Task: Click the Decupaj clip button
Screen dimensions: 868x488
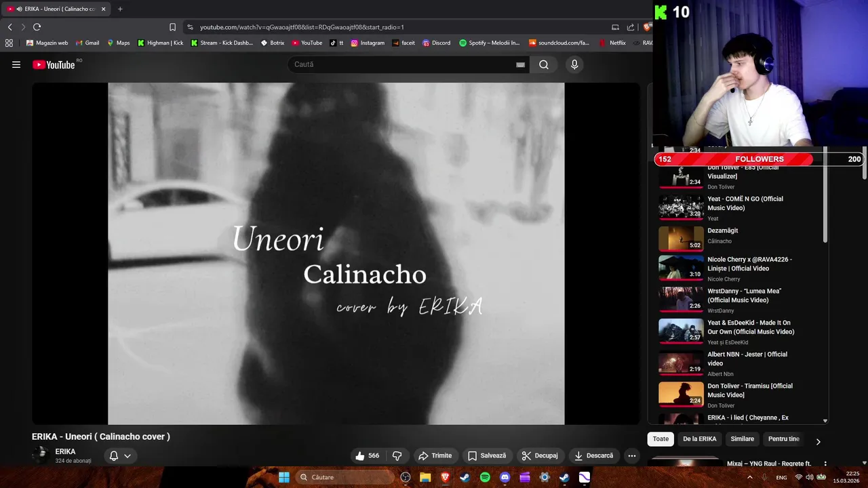Action: click(x=540, y=455)
